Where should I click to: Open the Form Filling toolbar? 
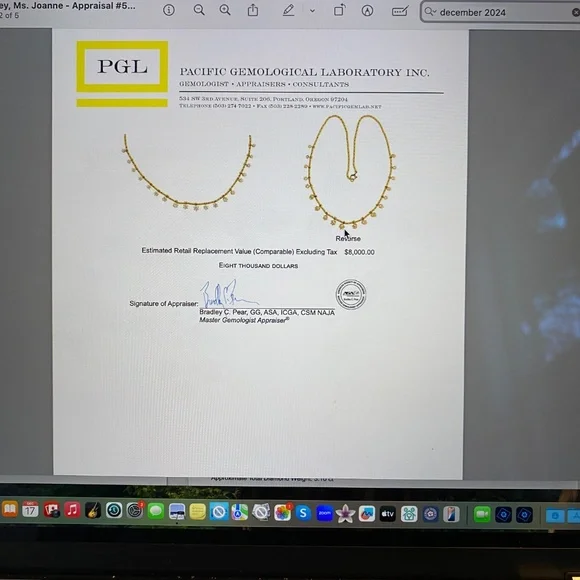pyautogui.click(x=400, y=11)
